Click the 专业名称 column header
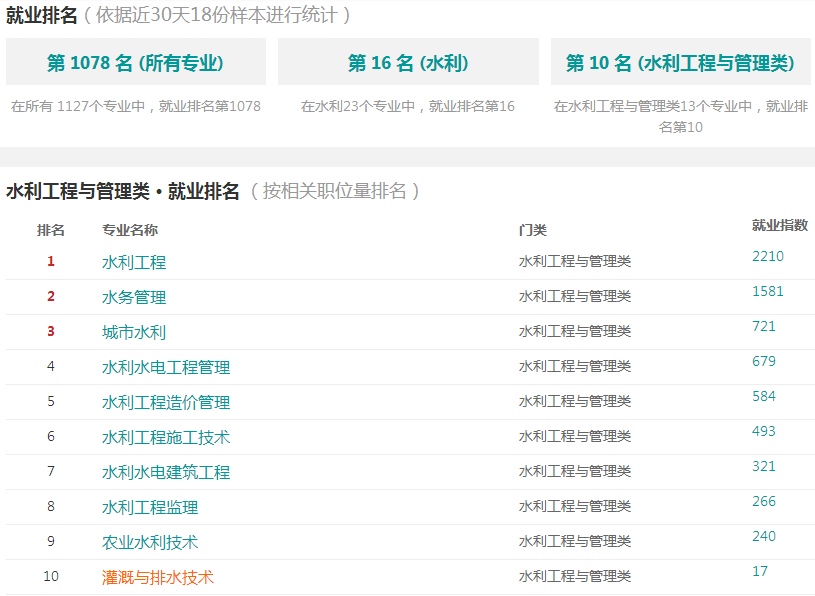 coord(130,230)
